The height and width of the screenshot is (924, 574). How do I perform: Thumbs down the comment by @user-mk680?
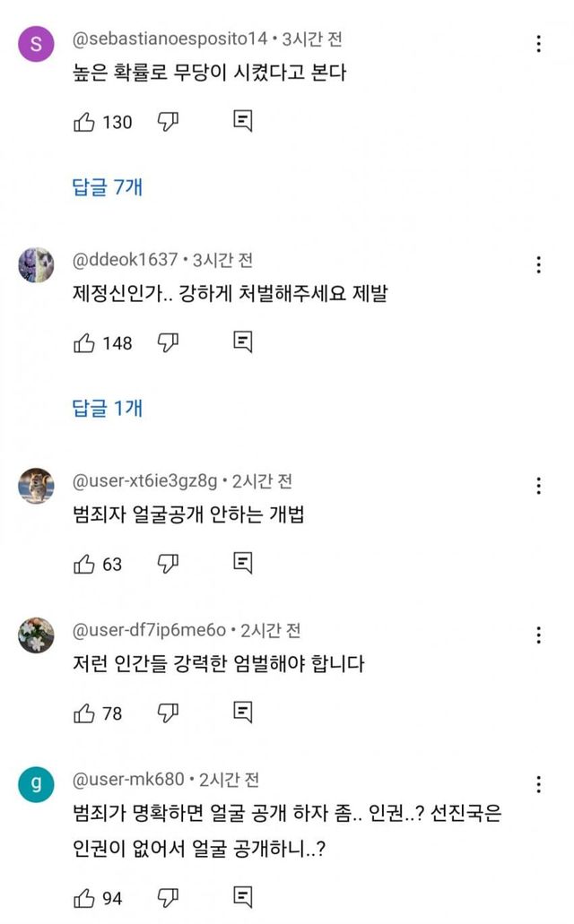click(x=169, y=898)
